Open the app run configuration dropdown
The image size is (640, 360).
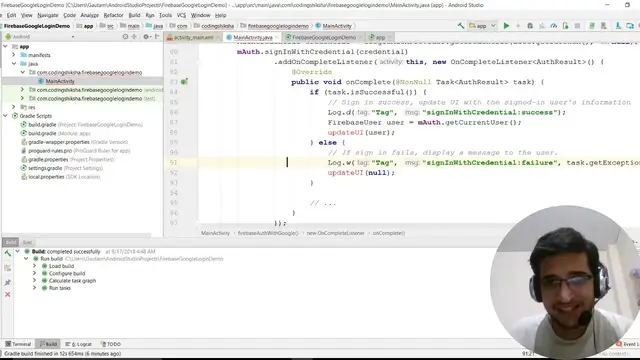(x=482, y=26)
